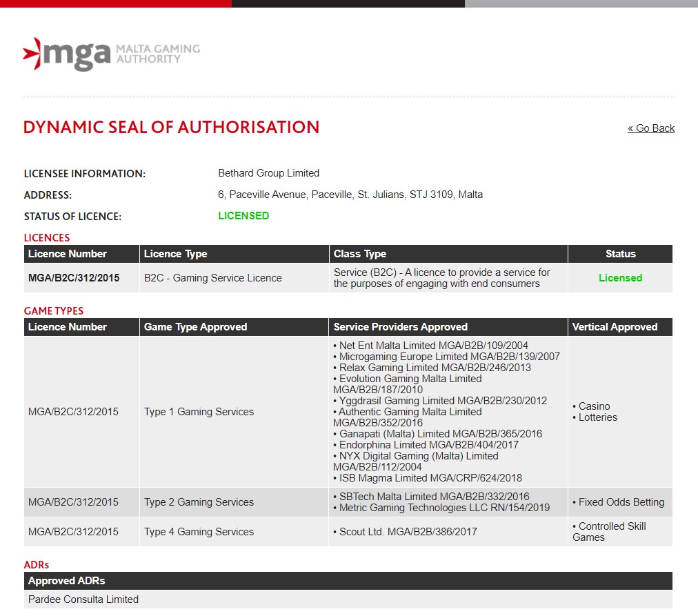This screenshot has height=616, width=698.
Task: Click ISB Magma Limited provider entry
Action: [x=428, y=478]
